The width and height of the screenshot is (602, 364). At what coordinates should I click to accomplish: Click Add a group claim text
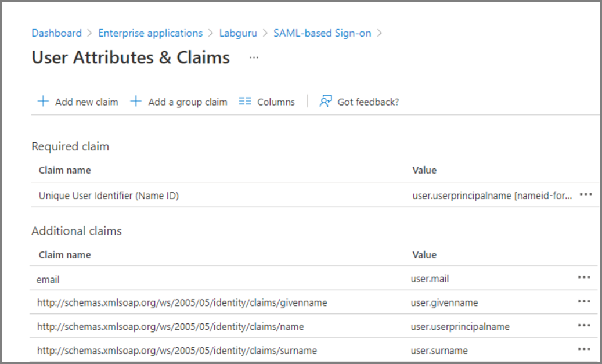tap(188, 102)
